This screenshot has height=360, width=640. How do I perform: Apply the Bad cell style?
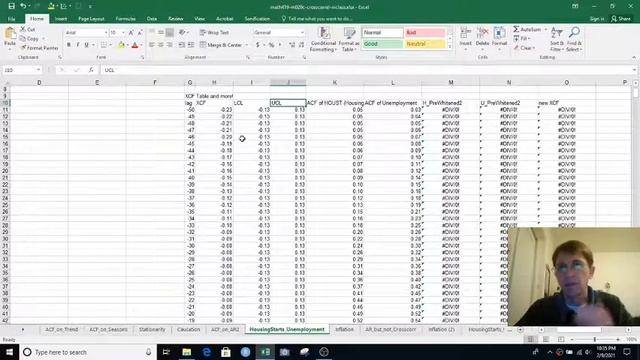click(x=424, y=33)
